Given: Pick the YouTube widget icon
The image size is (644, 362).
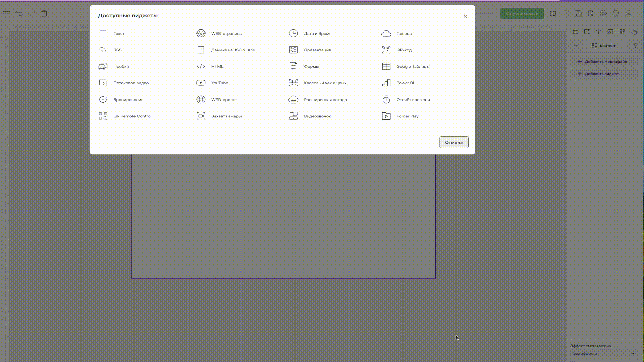Looking at the screenshot, I should (201, 83).
